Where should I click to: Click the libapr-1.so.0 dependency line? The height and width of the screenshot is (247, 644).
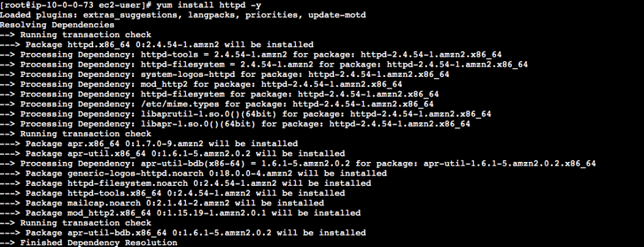235,124
